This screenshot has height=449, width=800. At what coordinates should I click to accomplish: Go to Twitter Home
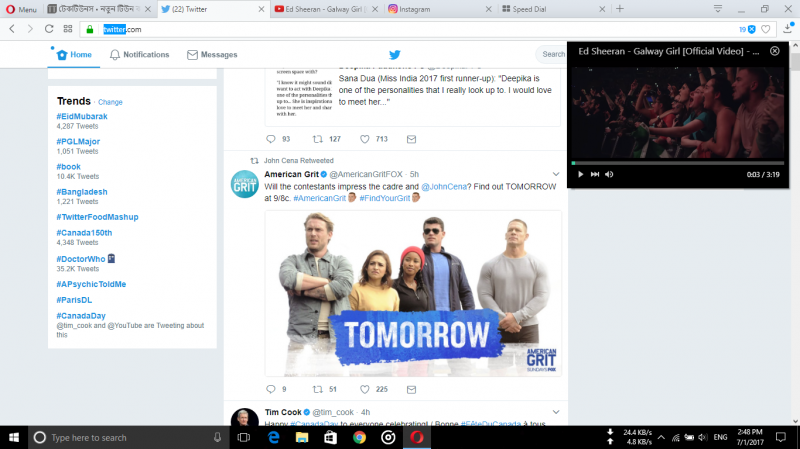coord(74,55)
